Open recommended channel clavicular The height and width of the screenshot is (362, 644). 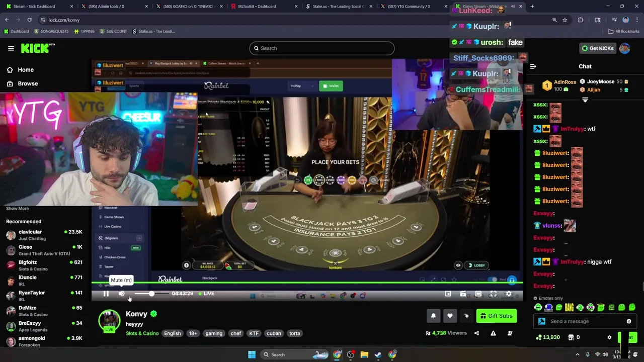[x=44, y=235]
